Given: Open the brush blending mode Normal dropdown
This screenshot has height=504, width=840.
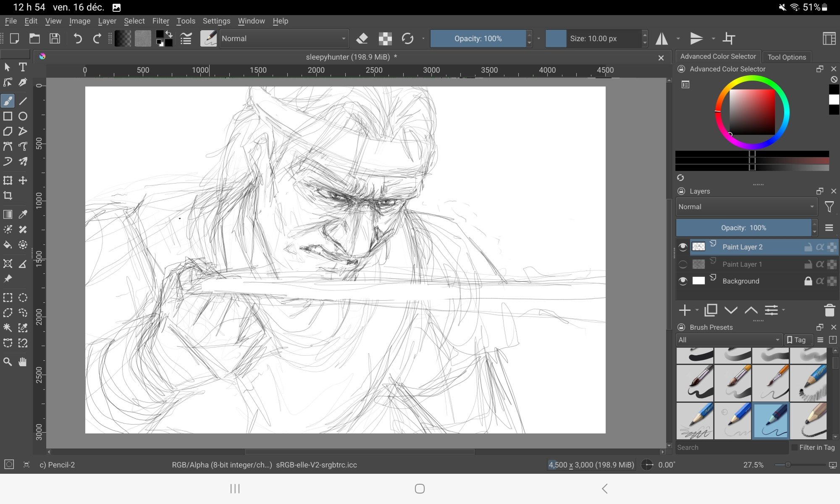Looking at the screenshot, I should tap(284, 39).
